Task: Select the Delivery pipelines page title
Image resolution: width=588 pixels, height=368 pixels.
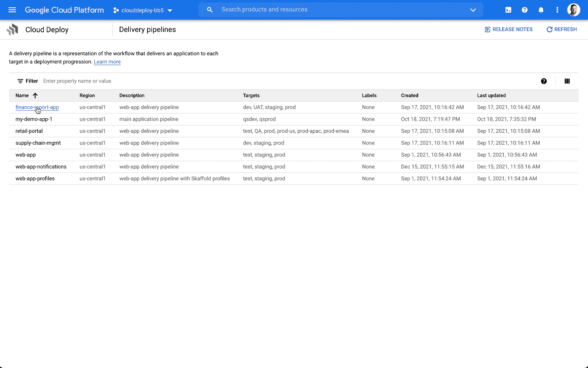Action: (147, 29)
